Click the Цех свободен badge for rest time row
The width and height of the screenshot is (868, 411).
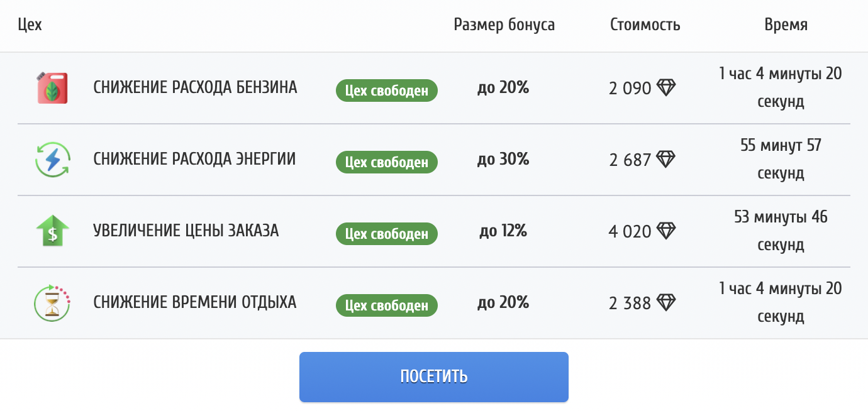(x=387, y=305)
